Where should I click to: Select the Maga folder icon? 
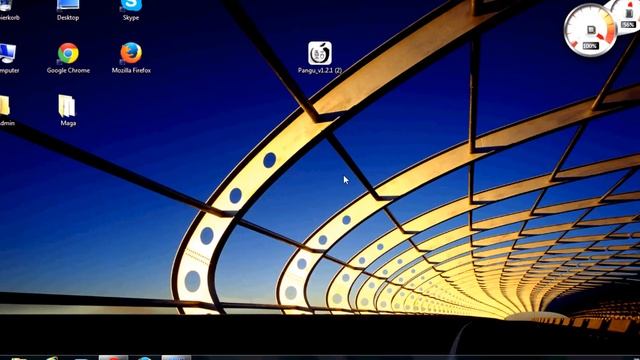tap(67, 106)
